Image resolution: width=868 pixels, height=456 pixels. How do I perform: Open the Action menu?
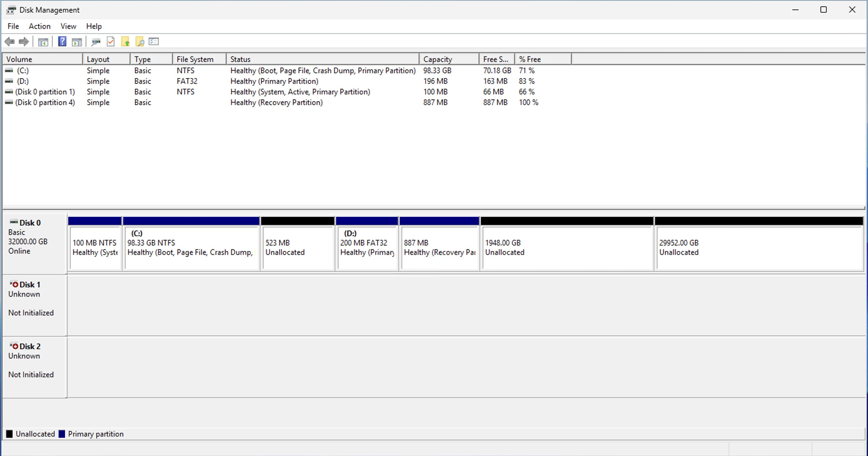(x=39, y=26)
